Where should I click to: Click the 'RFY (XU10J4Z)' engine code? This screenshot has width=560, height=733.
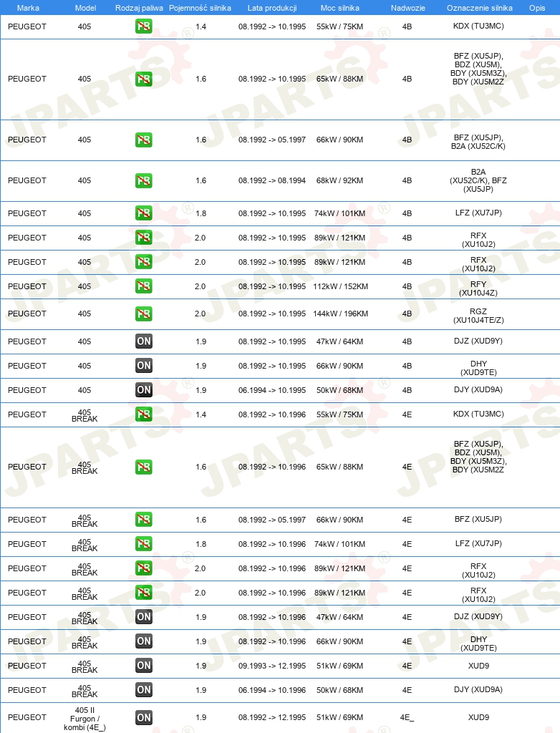(x=478, y=288)
